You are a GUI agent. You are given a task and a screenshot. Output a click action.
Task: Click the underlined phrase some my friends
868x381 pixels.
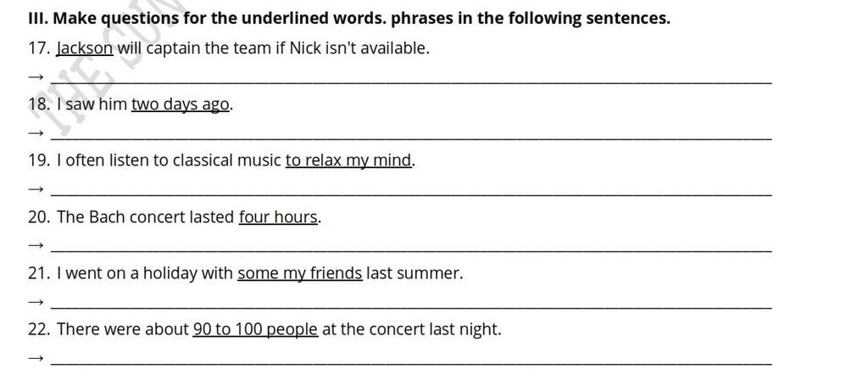point(300,273)
